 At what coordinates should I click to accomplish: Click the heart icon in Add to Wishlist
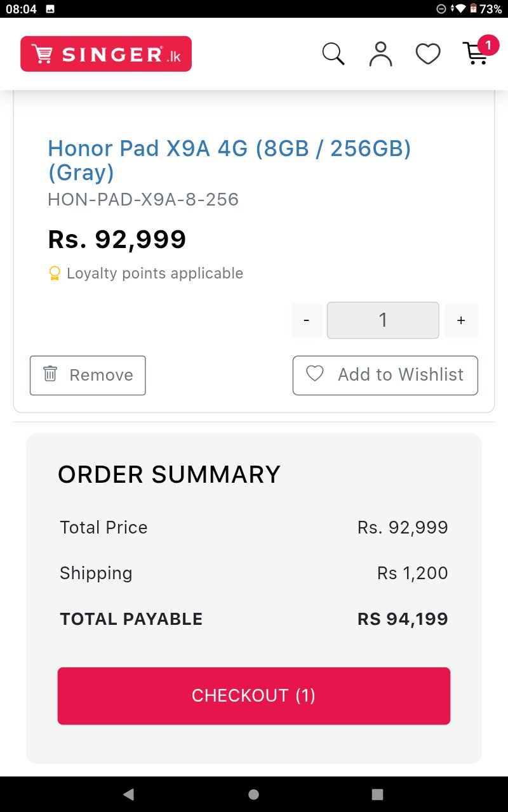tap(315, 374)
